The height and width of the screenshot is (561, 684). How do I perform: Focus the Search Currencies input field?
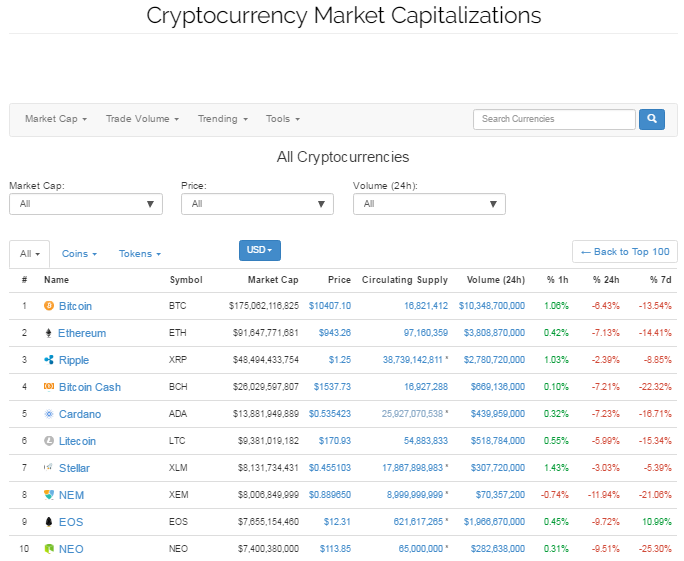[x=554, y=119]
